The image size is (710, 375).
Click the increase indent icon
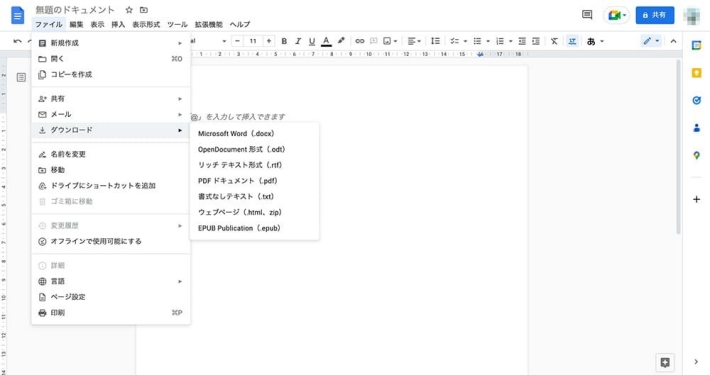[536, 41]
